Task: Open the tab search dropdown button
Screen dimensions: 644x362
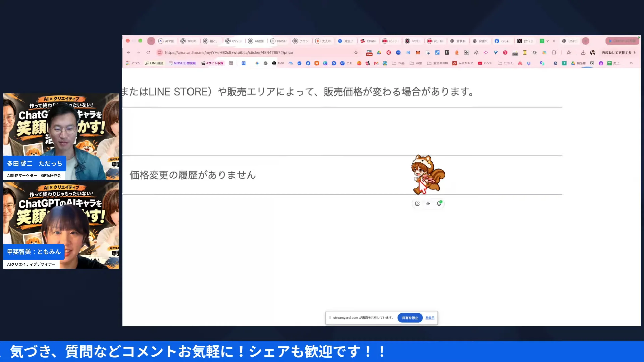Action: point(151,41)
